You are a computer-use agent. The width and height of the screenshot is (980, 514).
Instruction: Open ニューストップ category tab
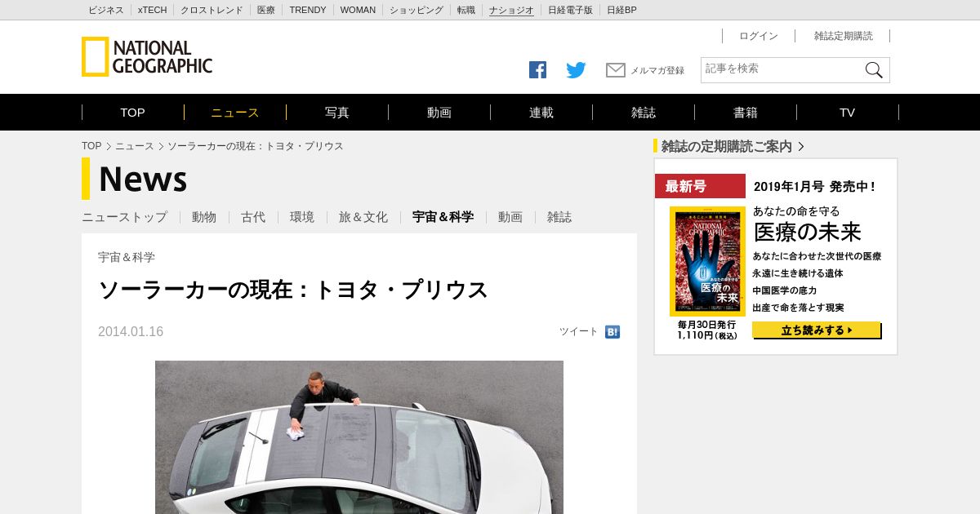[124, 217]
